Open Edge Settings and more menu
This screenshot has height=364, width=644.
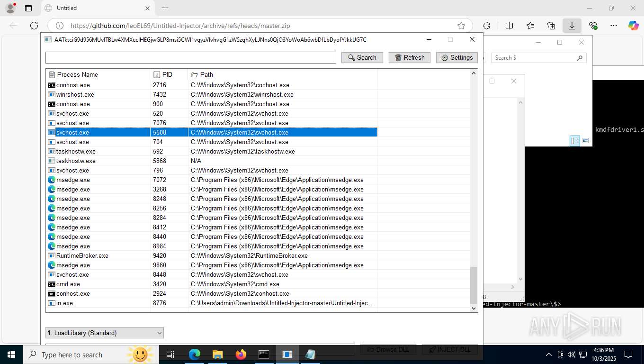[x=614, y=26]
